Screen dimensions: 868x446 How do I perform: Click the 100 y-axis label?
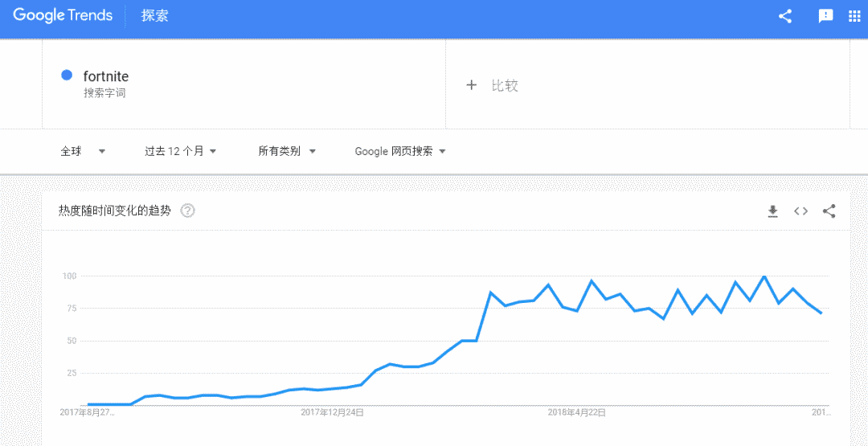click(68, 276)
